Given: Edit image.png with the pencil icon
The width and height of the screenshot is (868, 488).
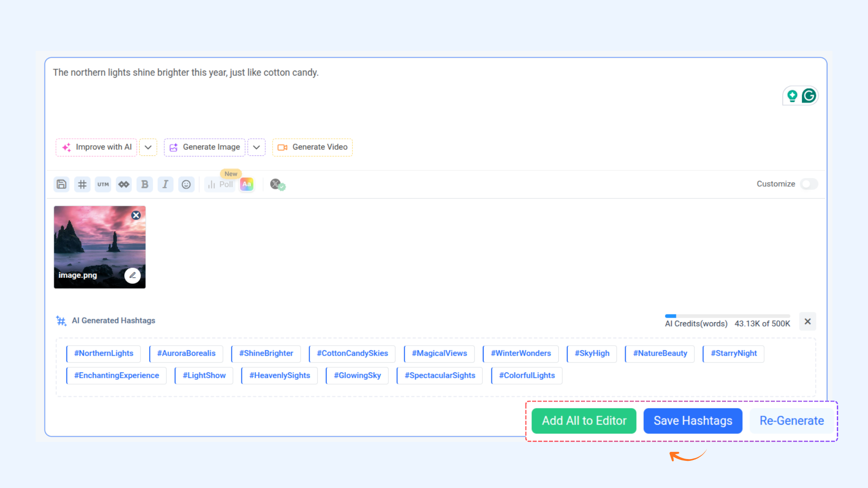Looking at the screenshot, I should click(x=132, y=276).
